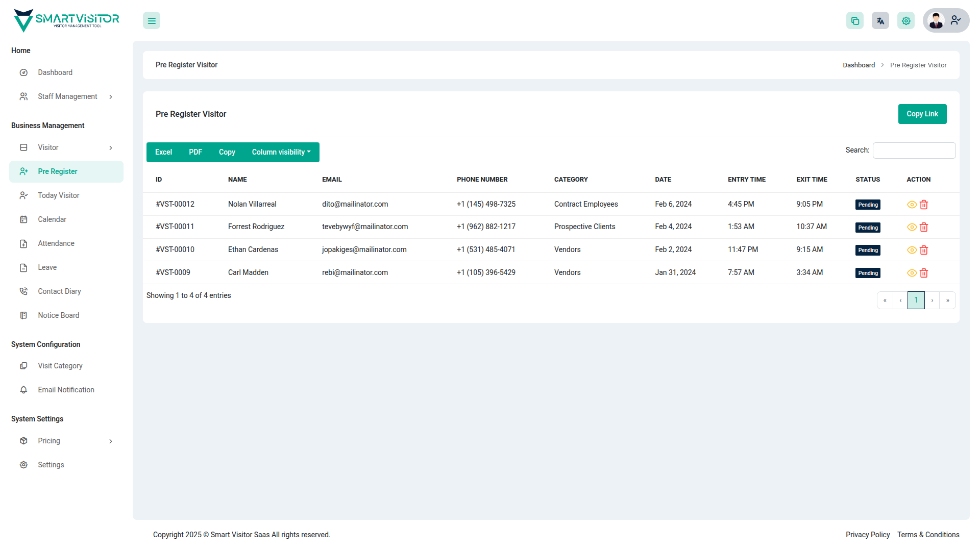The width and height of the screenshot is (980, 551).
Task: Delete Carl Madden's record via trash icon
Action: tap(924, 273)
